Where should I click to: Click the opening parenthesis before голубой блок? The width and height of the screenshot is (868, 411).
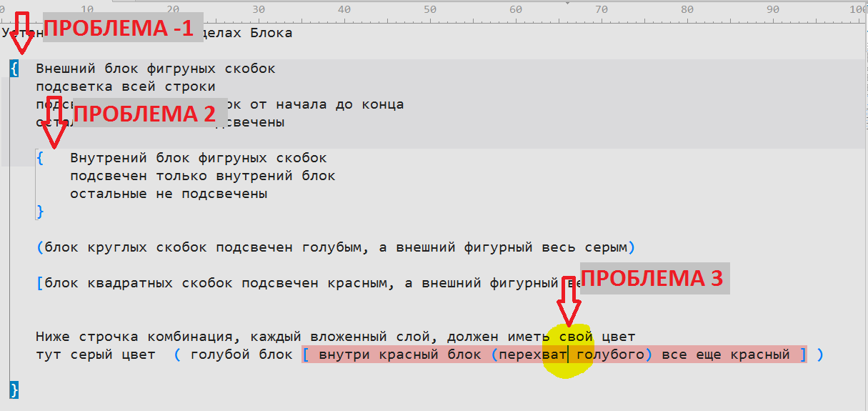(177, 355)
